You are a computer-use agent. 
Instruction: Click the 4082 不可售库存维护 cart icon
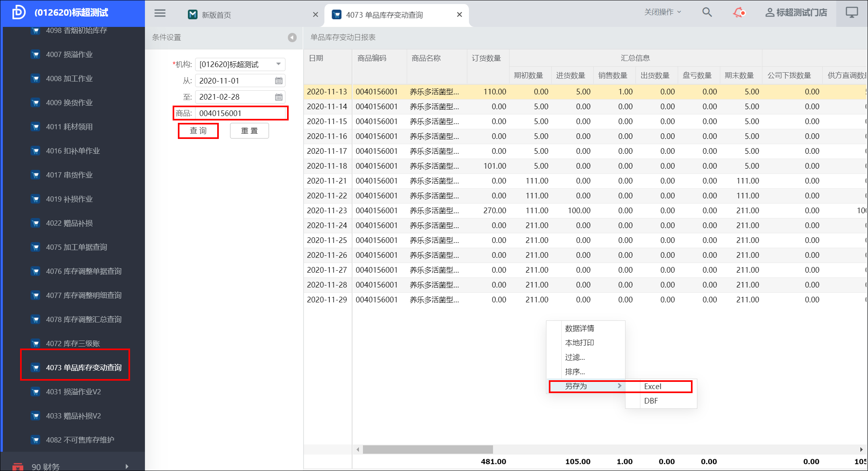(x=36, y=440)
